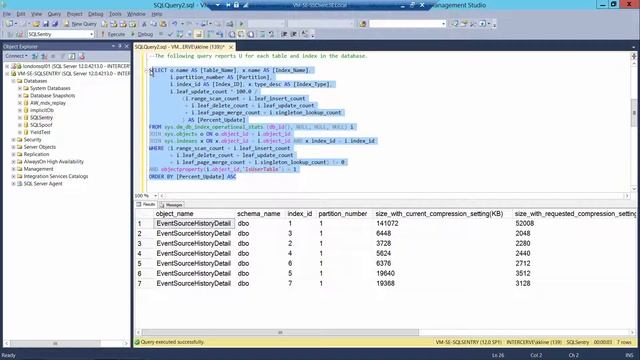Expand the System Databases folder
This screenshot has height=360, width=640.
(20, 88)
